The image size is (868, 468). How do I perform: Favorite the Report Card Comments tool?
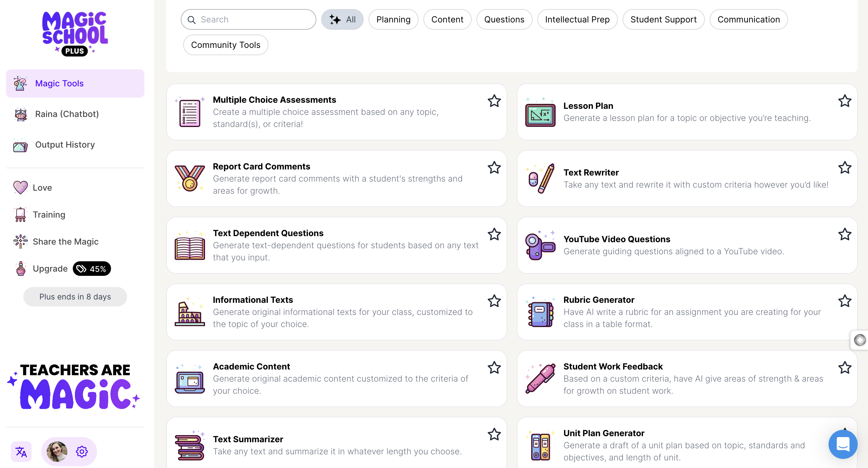[494, 167]
